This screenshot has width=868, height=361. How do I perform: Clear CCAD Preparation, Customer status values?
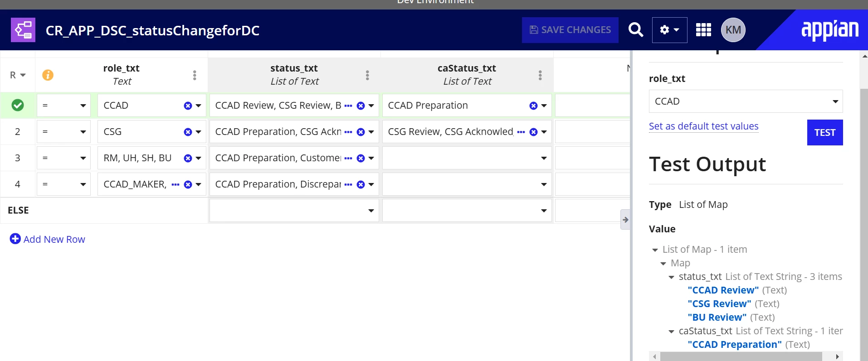tap(361, 158)
